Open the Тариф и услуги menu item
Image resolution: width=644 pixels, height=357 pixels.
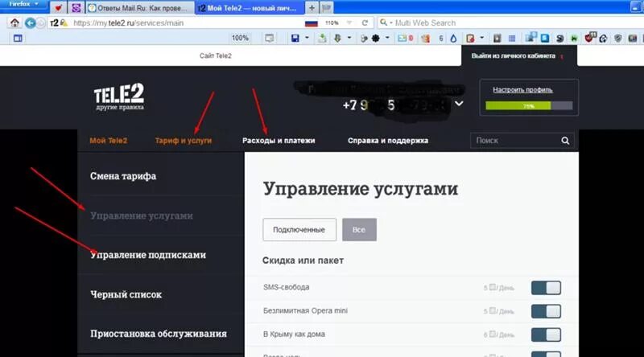[x=184, y=141]
